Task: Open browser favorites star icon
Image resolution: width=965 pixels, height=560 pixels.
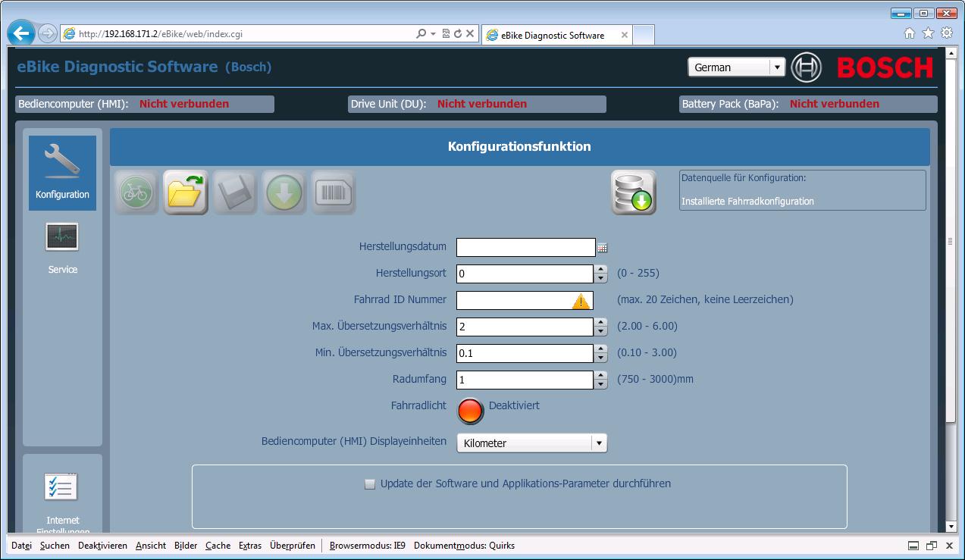Action: point(928,33)
